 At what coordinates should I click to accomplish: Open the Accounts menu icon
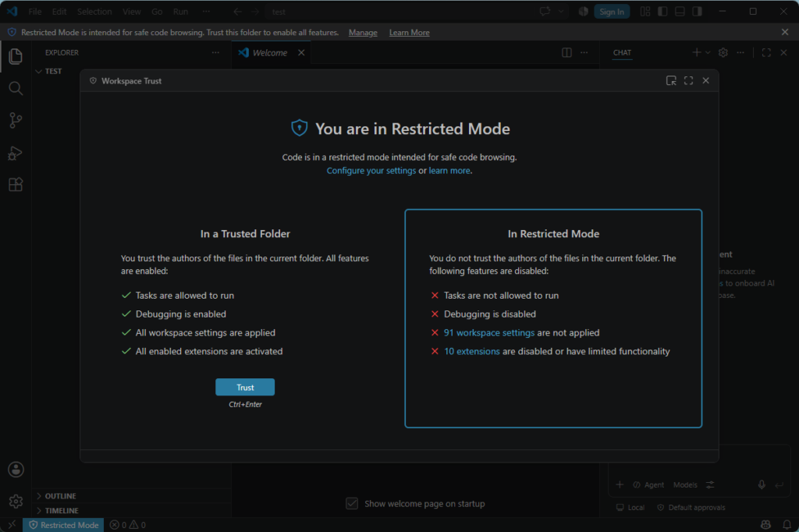click(x=16, y=470)
